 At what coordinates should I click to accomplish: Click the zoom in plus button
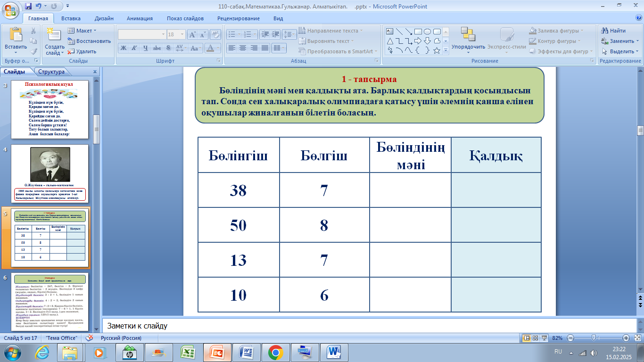(x=626, y=338)
